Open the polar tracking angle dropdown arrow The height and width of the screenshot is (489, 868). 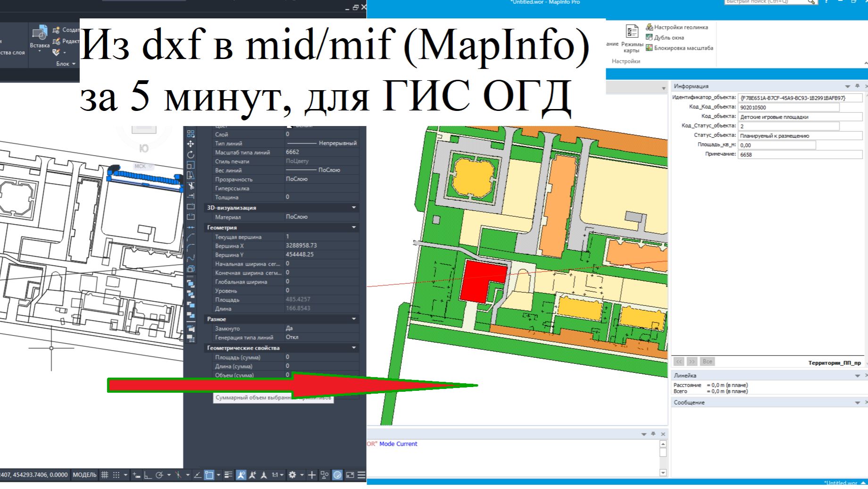(x=169, y=475)
